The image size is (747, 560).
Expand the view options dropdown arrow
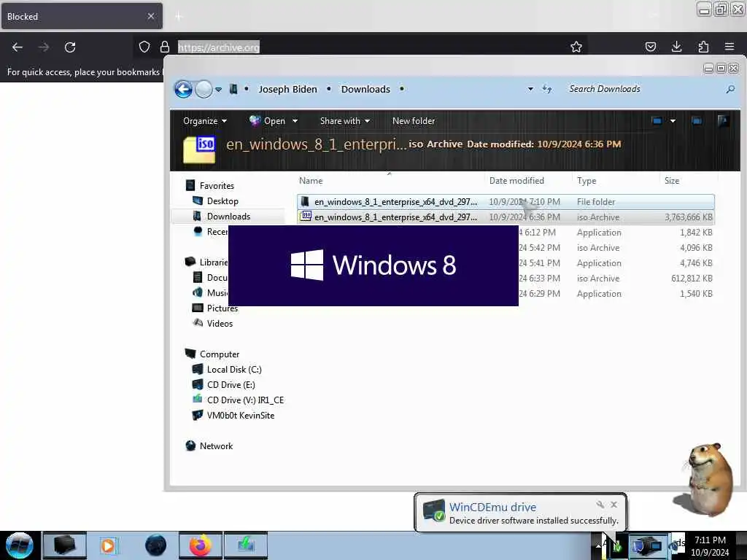pyautogui.click(x=673, y=121)
